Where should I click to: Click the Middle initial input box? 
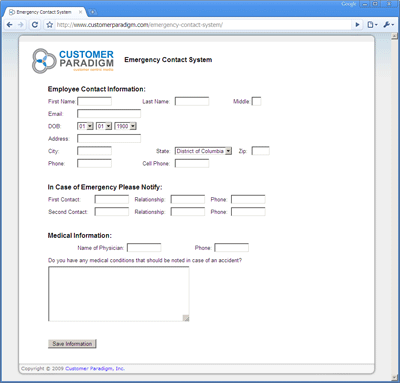256,101
